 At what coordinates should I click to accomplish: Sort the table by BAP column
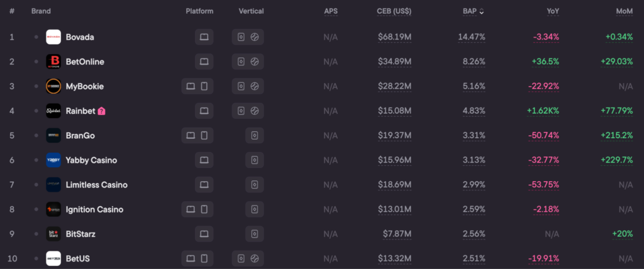[x=472, y=11]
